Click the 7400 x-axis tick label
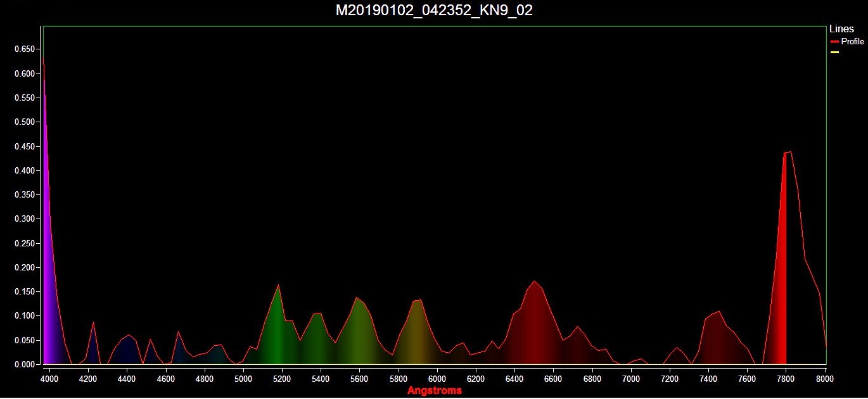This screenshot has height=399, width=868. (x=708, y=379)
